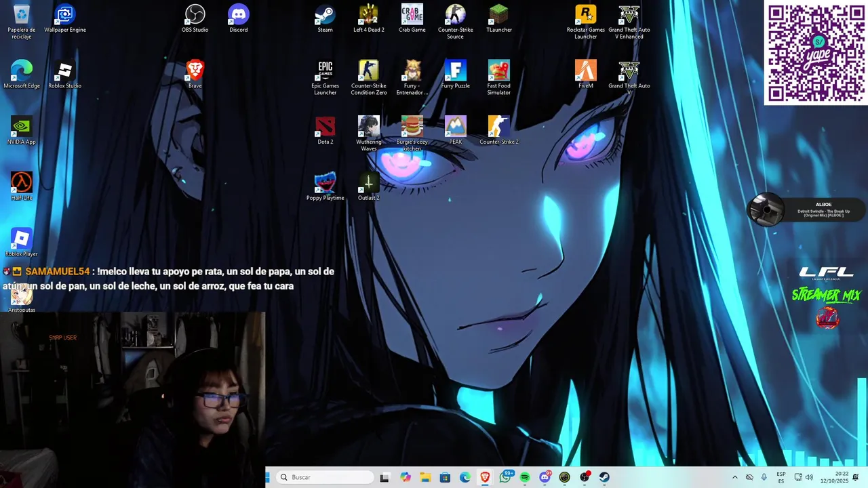The width and height of the screenshot is (868, 488).
Task: Select the NVIDIA App desktop icon
Action: click(x=22, y=131)
